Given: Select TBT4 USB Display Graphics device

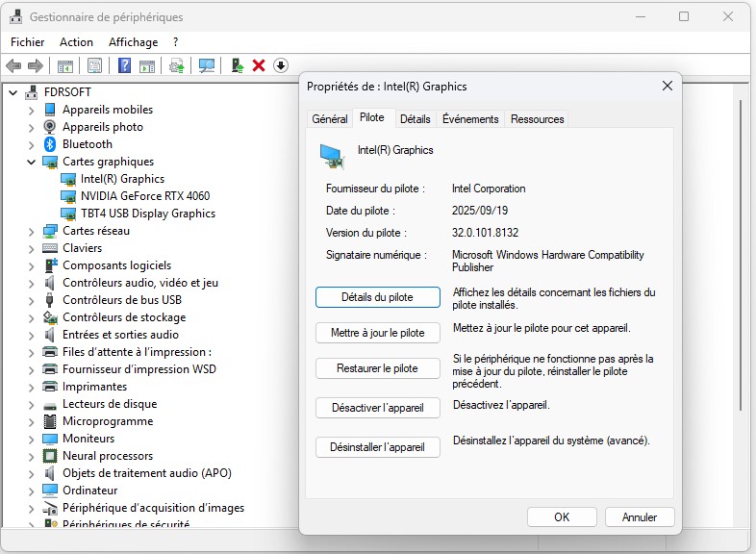Looking at the screenshot, I should click(147, 214).
